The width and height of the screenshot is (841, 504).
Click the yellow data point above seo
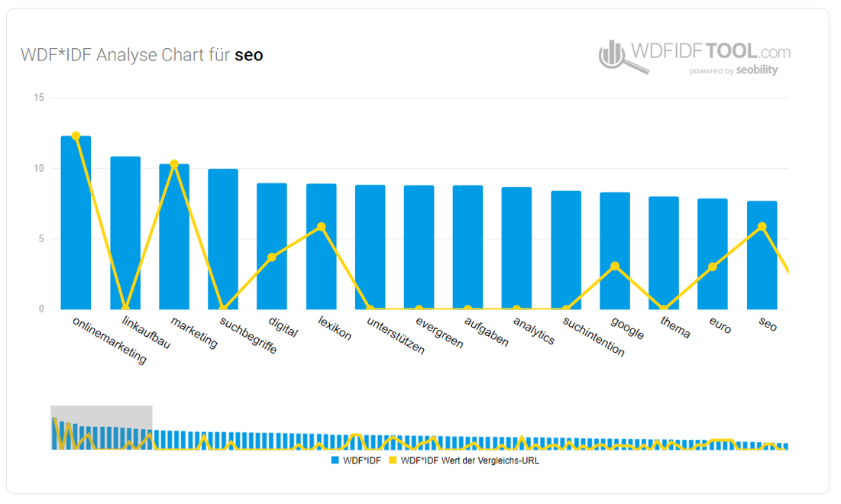point(762,227)
